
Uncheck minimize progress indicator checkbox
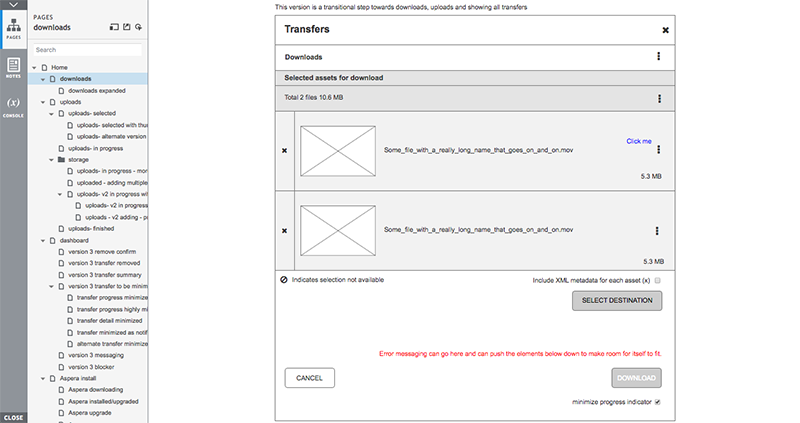658,402
